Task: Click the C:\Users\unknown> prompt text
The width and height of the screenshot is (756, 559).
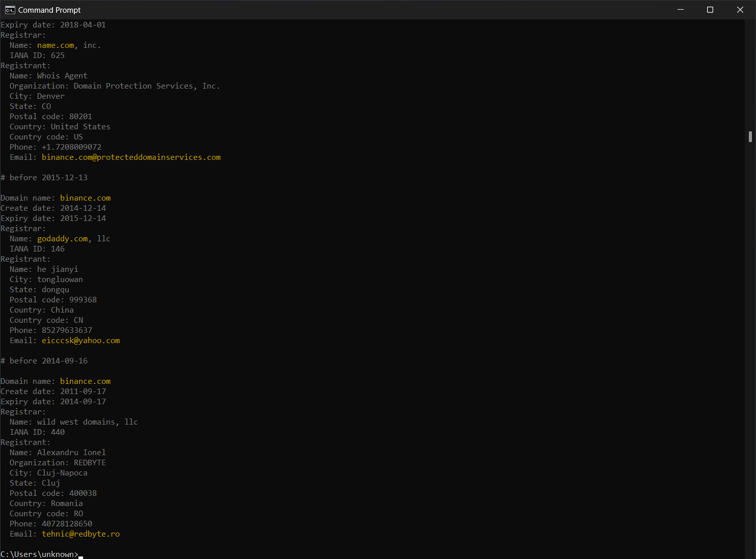Action: click(39, 554)
